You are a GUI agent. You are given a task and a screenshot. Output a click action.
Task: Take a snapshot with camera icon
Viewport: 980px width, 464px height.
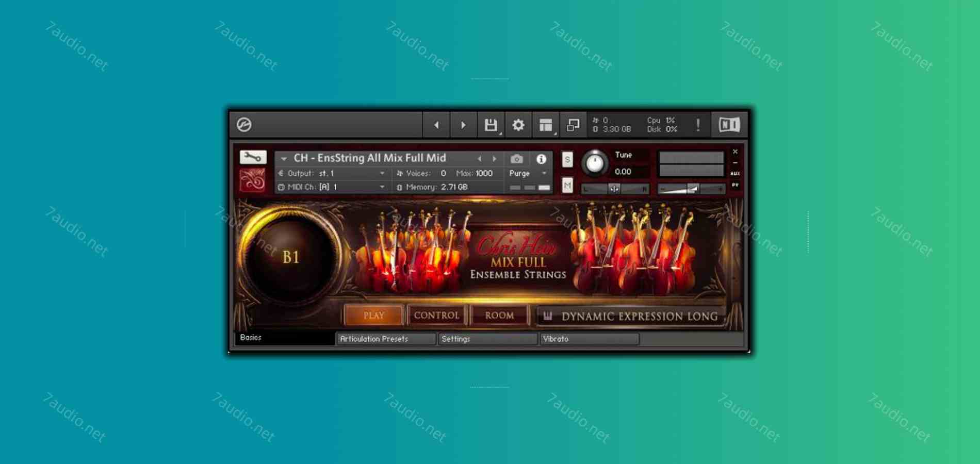(516, 159)
